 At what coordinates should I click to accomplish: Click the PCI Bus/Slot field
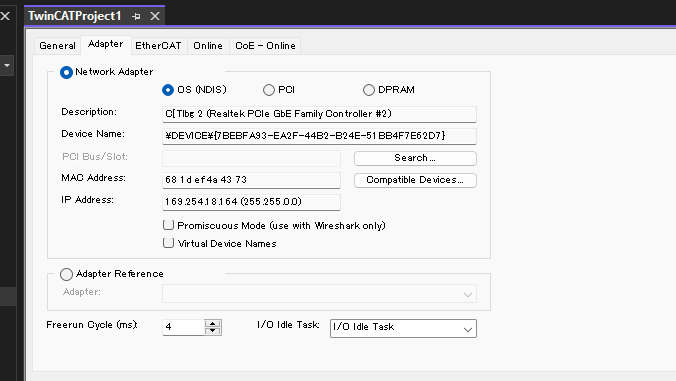[251, 158]
